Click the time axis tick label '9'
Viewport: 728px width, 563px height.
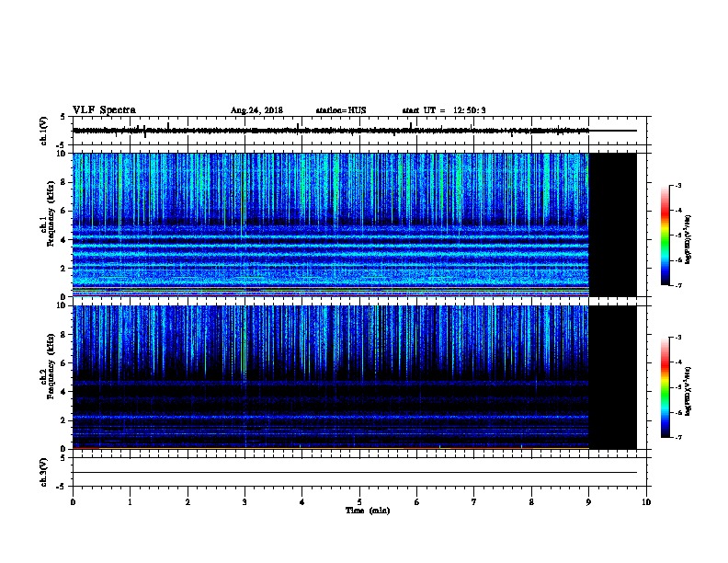tap(588, 502)
